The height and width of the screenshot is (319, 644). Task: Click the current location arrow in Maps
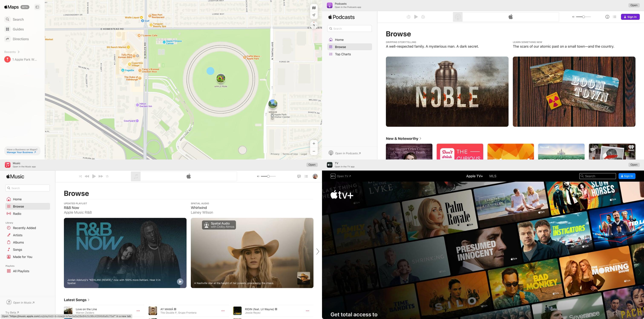314,15
